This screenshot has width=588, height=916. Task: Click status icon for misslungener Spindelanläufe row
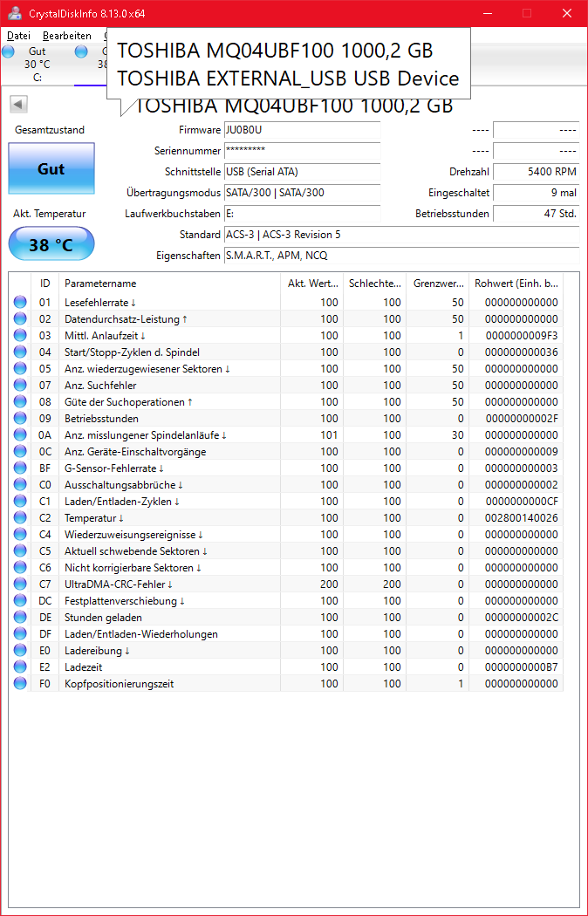coord(20,434)
